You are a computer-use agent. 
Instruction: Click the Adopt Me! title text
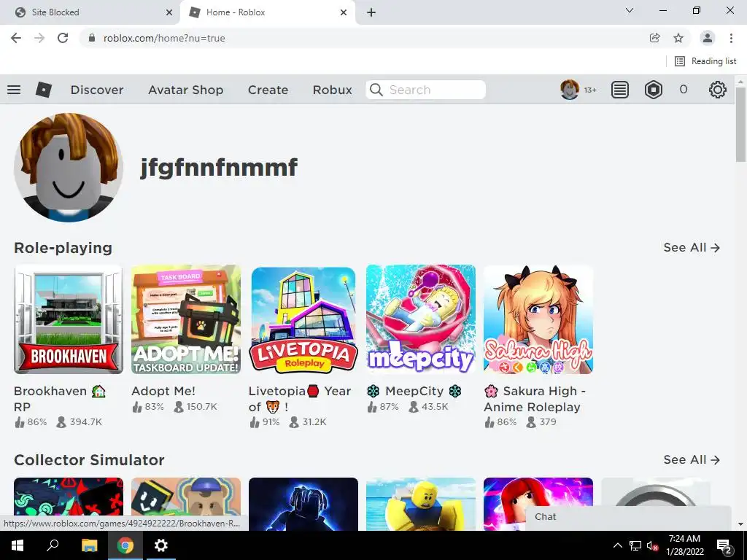pyautogui.click(x=163, y=391)
